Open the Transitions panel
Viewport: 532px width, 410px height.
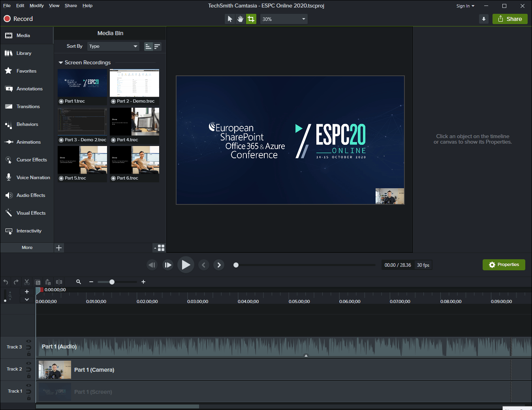pyautogui.click(x=27, y=107)
